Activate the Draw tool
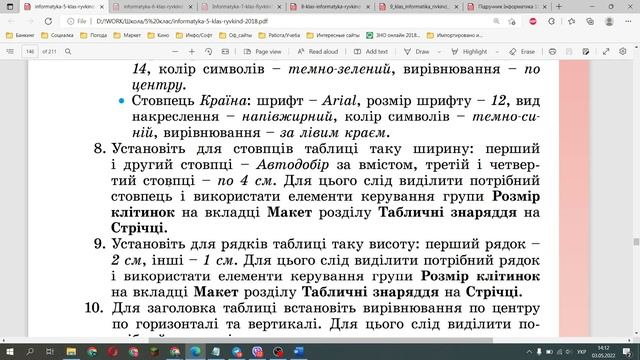Screen dimensions: 640x360 (417, 52)
